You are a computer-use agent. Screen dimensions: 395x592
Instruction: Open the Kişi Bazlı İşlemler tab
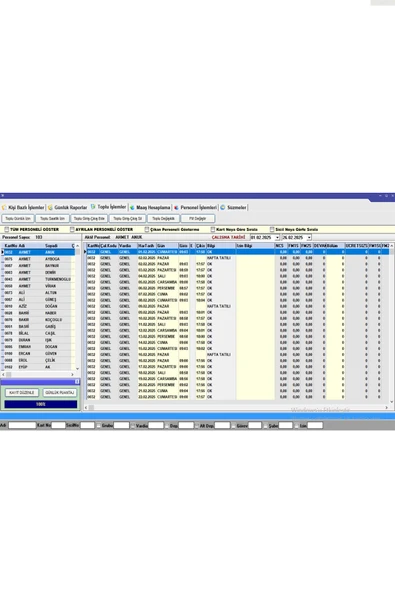click(x=23, y=207)
